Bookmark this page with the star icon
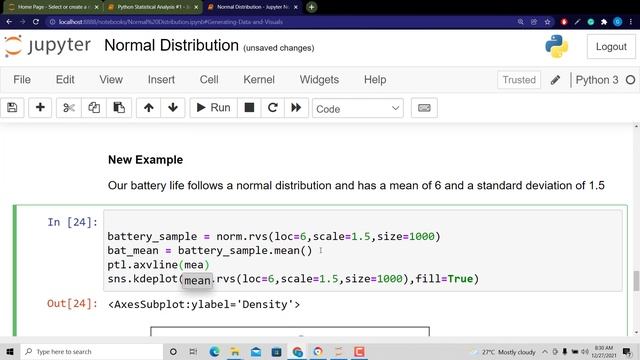 pyautogui.click(x=547, y=22)
